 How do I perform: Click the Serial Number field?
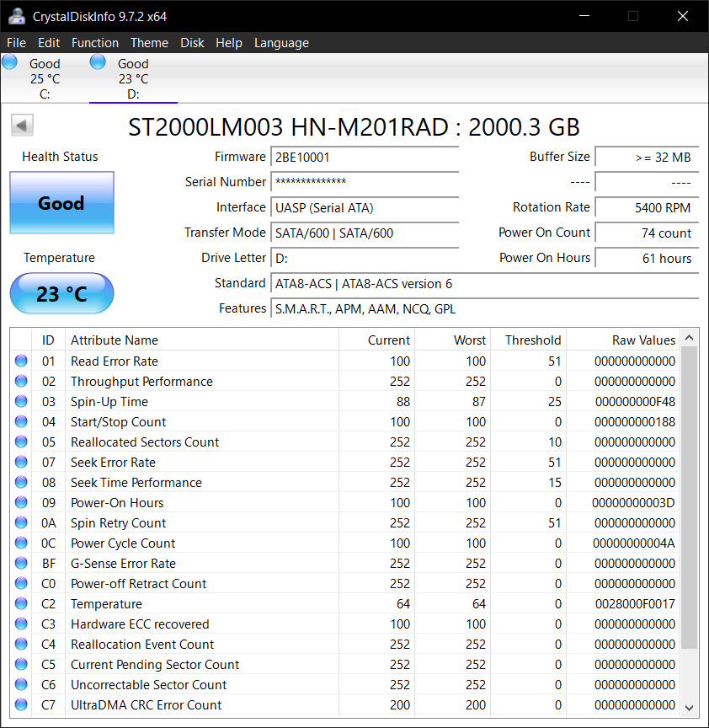(x=364, y=182)
